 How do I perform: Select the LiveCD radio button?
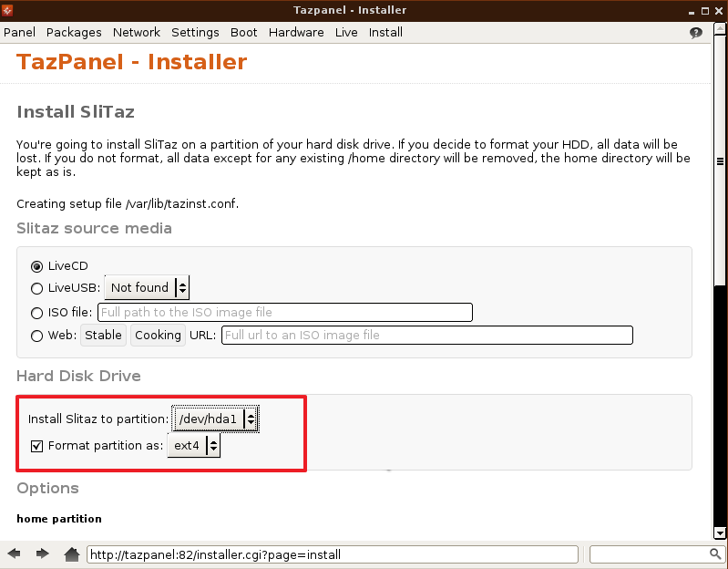coord(36,266)
